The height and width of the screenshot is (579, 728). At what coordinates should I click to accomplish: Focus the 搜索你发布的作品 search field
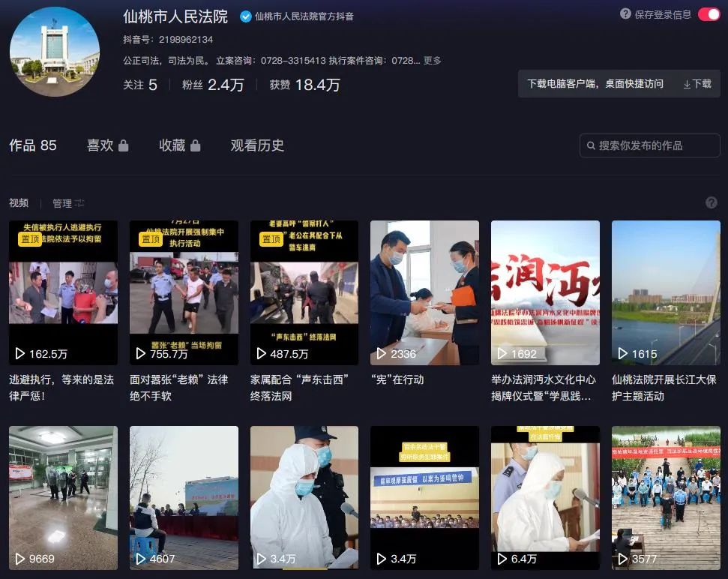coord(649,145)
